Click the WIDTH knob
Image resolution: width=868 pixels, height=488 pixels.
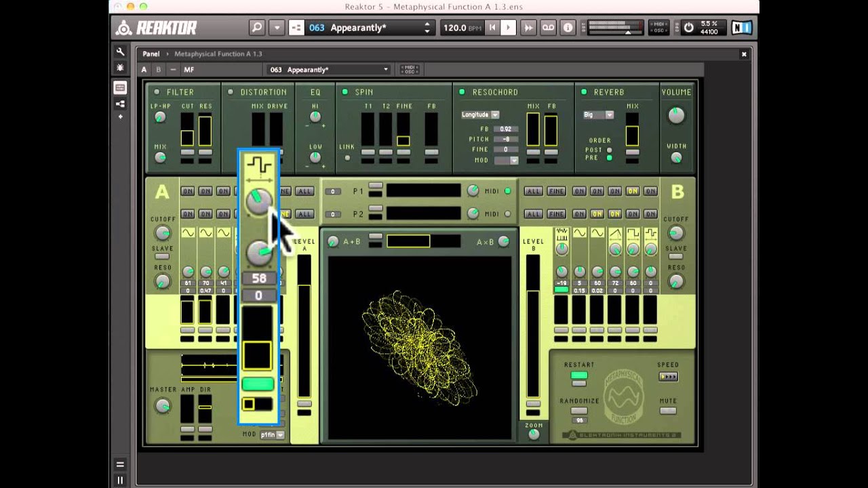coord(676,157)
